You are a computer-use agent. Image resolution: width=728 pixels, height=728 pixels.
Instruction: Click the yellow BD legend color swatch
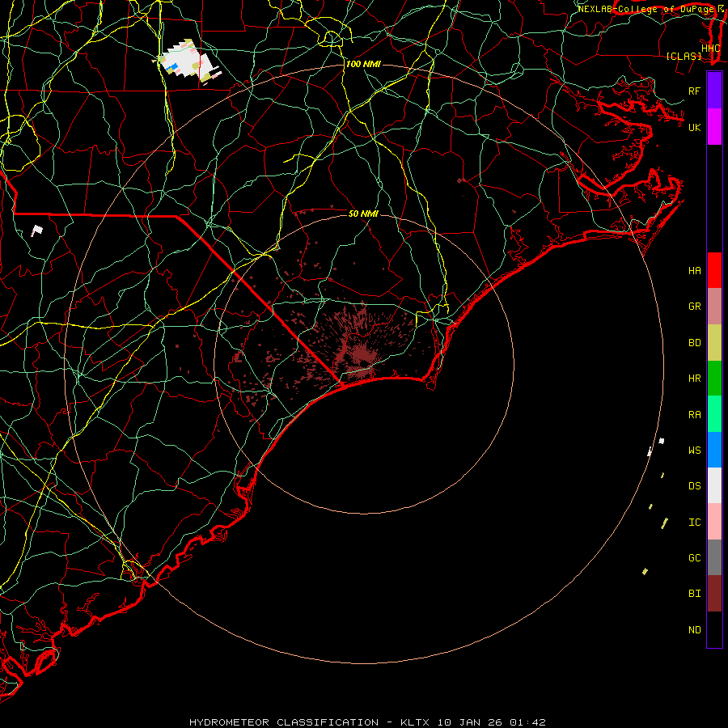714,343
